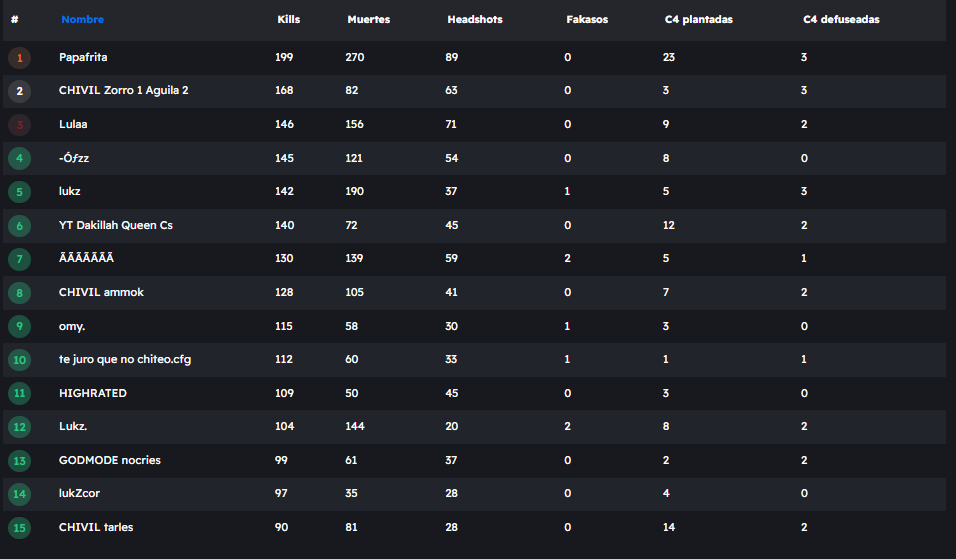Sort by C4 plantadas column header
This screenshot has width=956, height=559.
pos(699,20)
